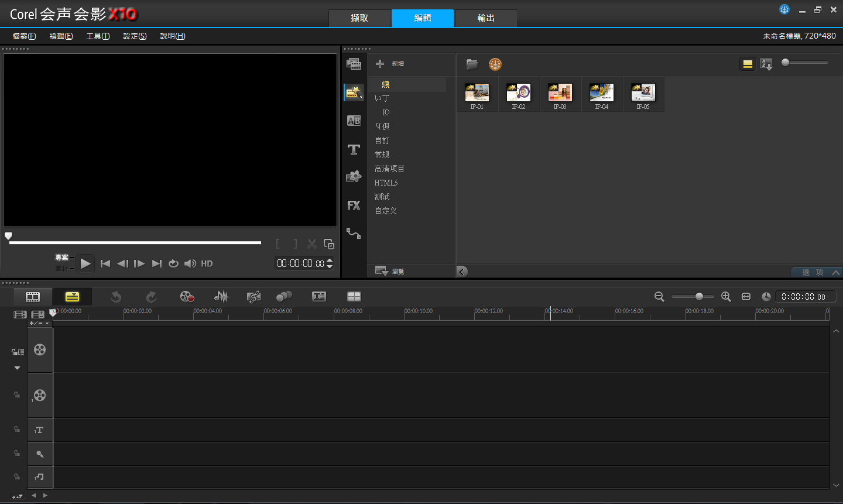Click the timeline zoom slider handle
This screenshot has height=504, width=843.
coord(699,297)
